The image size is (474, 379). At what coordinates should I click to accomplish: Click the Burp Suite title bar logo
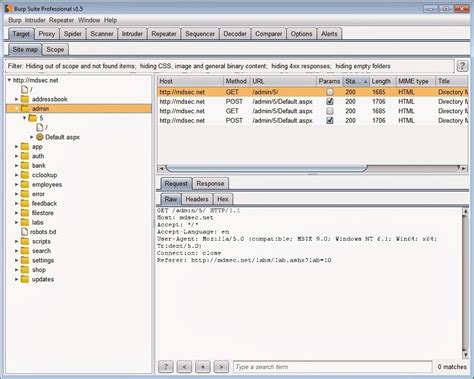point(8,8)
